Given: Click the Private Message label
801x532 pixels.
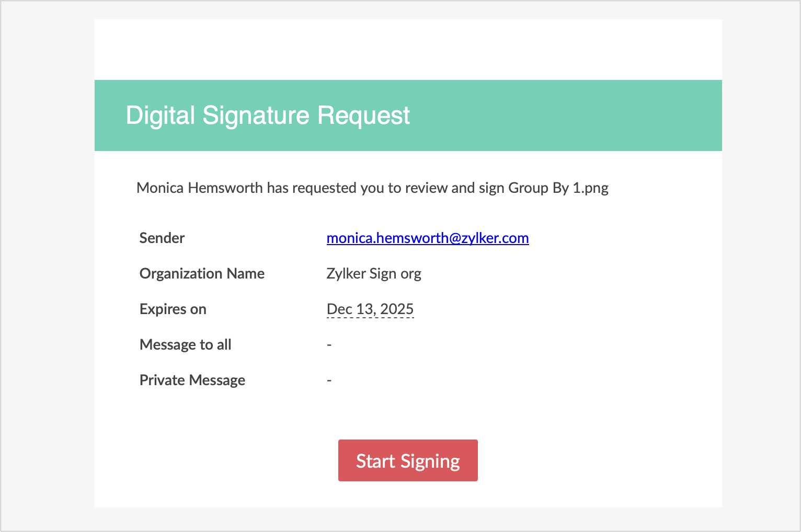Looking at the screenshot, I should click(x=192, y=380).
